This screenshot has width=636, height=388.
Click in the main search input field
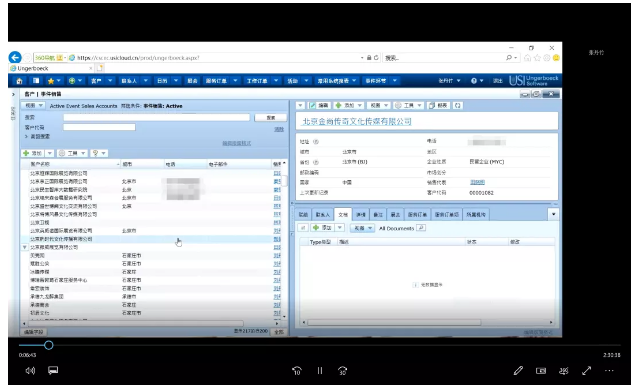156,117
